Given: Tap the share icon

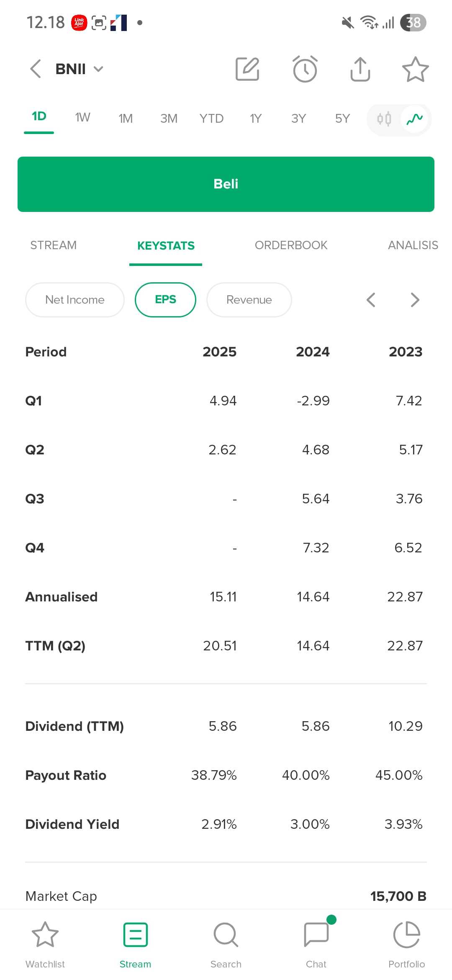Looking at the screenshot, I should tap(360, 69).
